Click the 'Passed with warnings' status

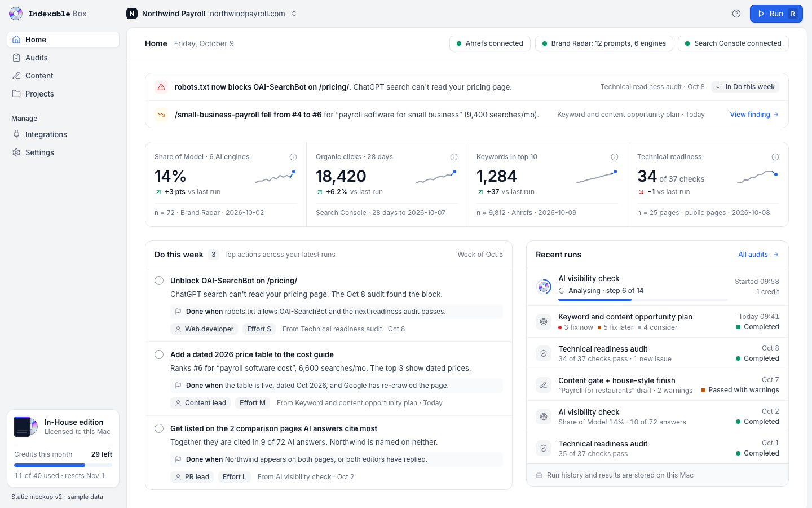click(x=740, y=390)
